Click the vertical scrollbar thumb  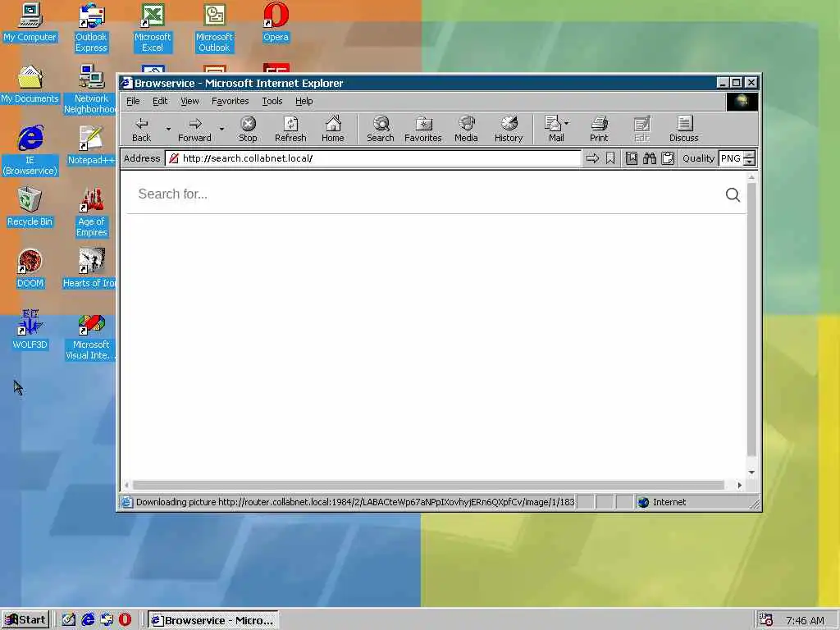click(751, 321)
